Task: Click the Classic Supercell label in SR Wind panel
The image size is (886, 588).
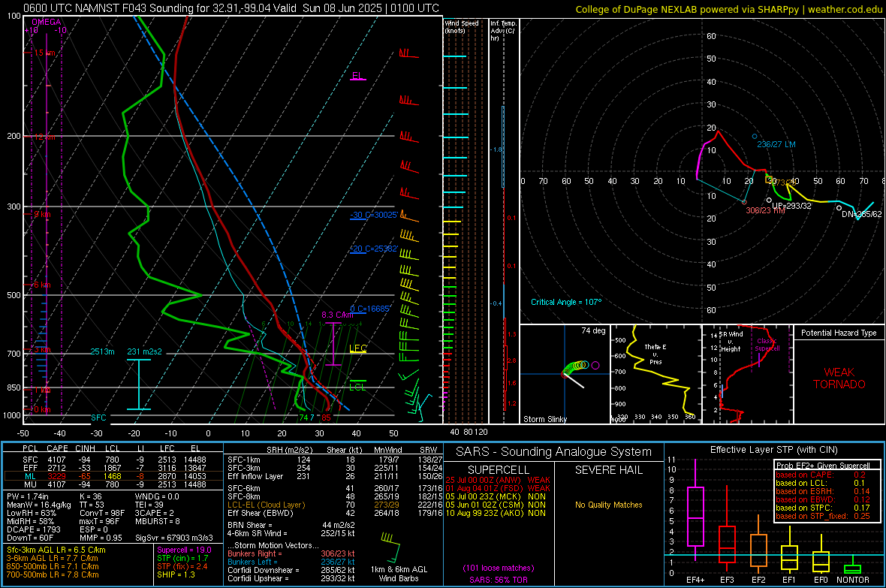Action: point(767,345)
